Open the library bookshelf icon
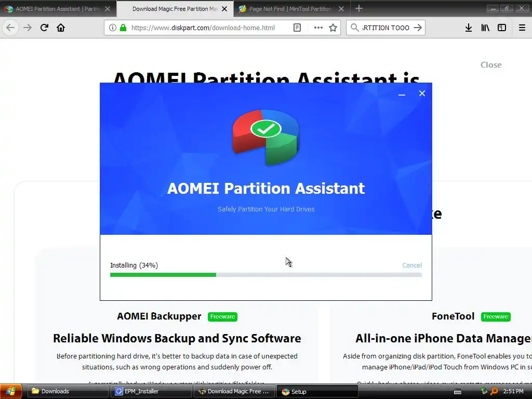532x399 pixels. click(485, 28)
